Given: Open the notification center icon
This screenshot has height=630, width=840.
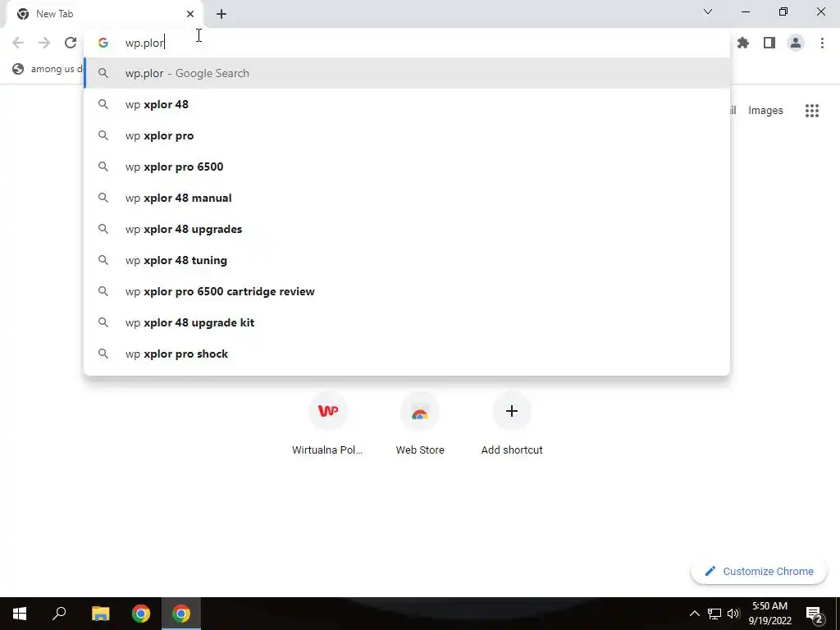Looking at the screenshot, I should pyautogui.click(x=815, y=614).
